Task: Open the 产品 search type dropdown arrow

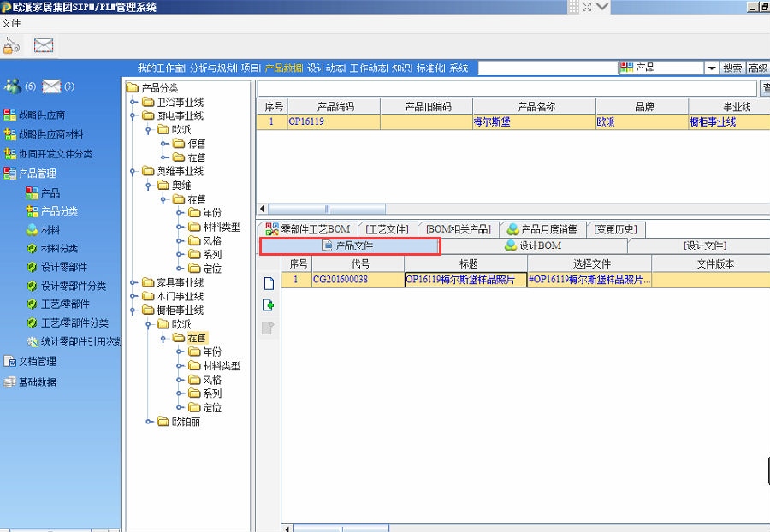Action: 711,68
